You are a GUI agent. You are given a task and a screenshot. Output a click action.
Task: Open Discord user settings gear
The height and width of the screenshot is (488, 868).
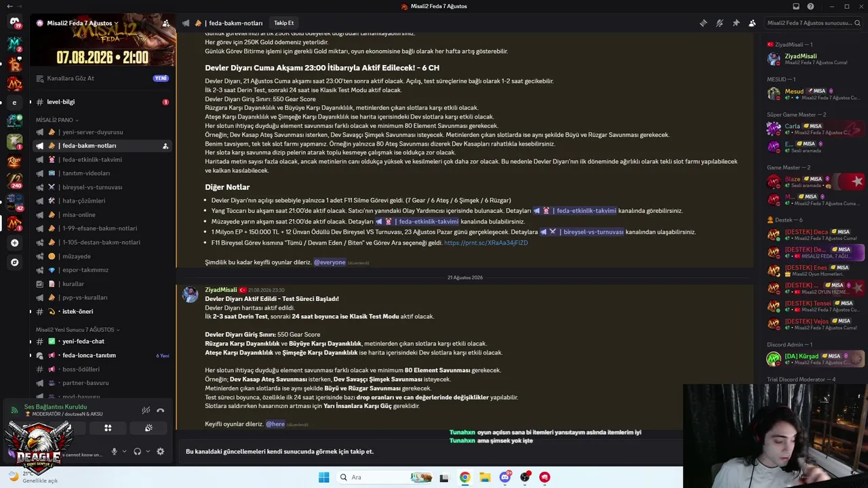tap(160, 451)
